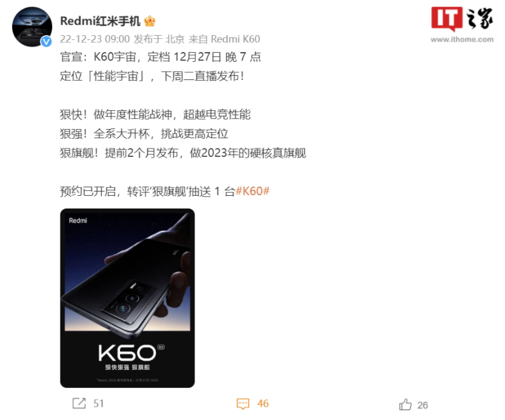Click the comment count 46
Viewport: 505px width, 420px height.
coord(263,404)
